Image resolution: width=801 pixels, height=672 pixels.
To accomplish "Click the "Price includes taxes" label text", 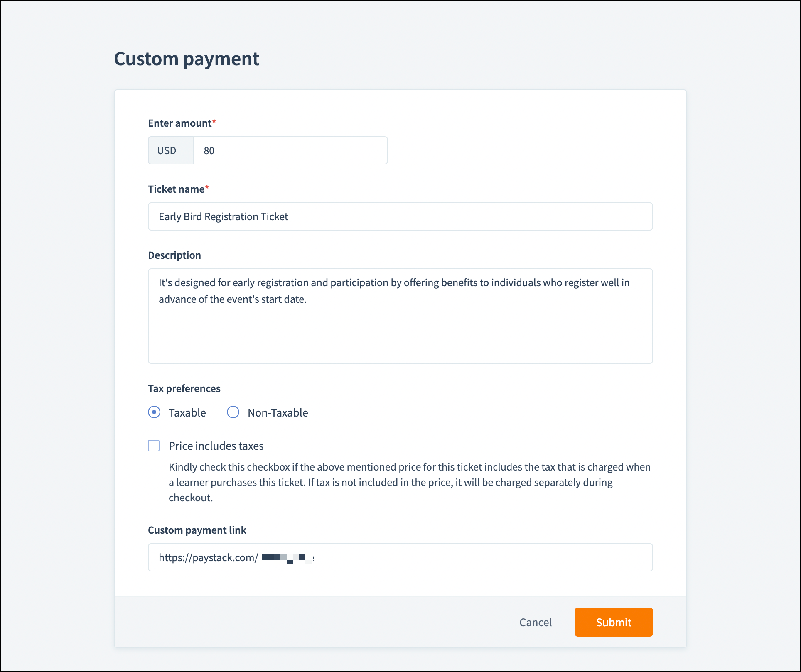I will 216,446.
